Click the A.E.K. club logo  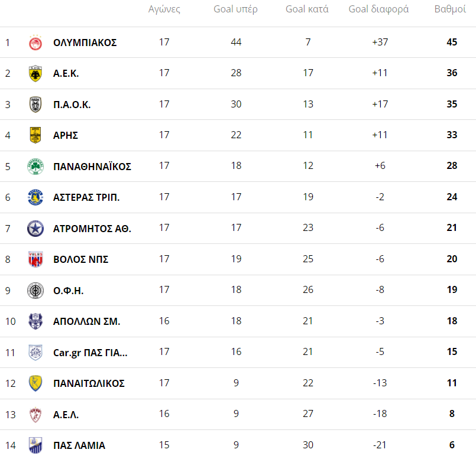(35, 73)
